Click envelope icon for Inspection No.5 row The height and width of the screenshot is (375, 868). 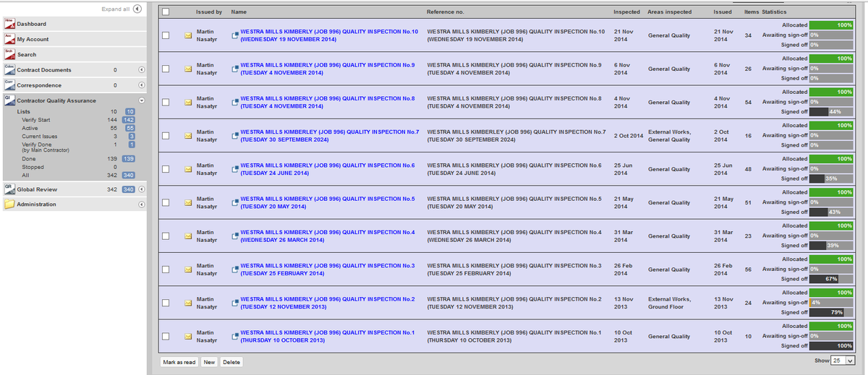point(188,202)
